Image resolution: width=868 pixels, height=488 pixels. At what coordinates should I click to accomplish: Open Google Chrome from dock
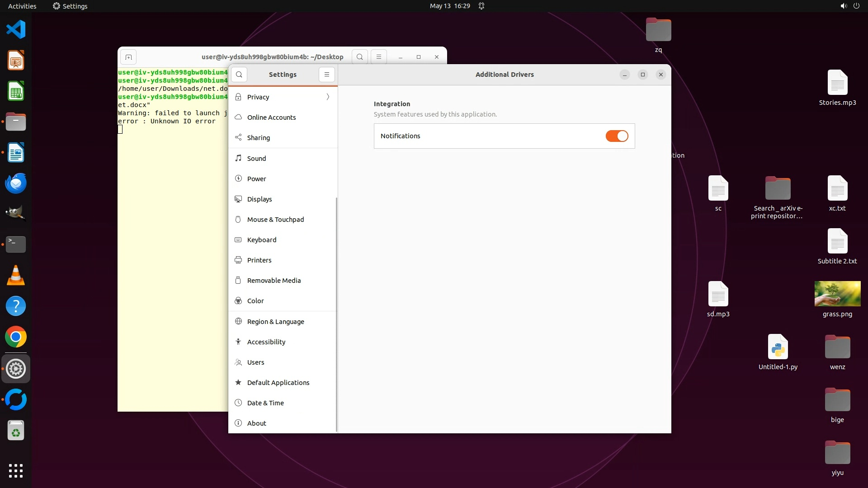pyautogui.click(x=16, y=337)
